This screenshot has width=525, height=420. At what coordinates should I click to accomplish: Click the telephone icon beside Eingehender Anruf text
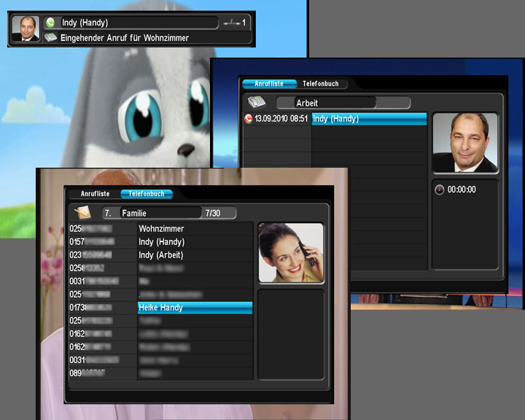coord(50,37)
